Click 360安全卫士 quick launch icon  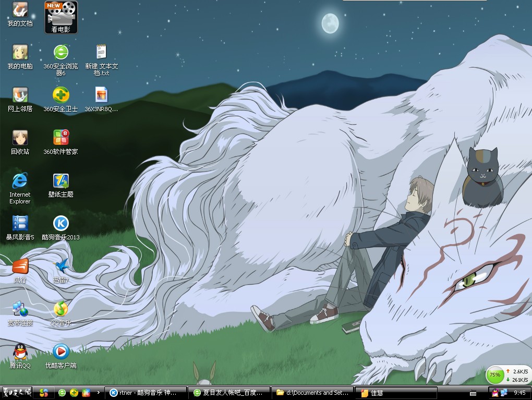pos(74,393)
